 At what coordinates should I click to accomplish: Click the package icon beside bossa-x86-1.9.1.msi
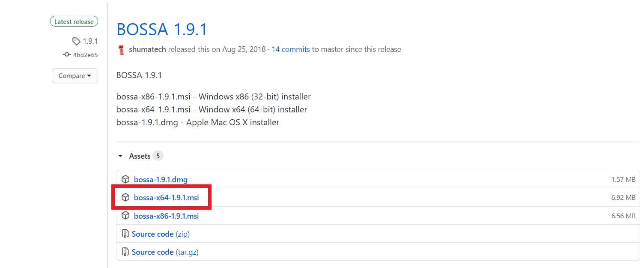click(x=125, y=216)
